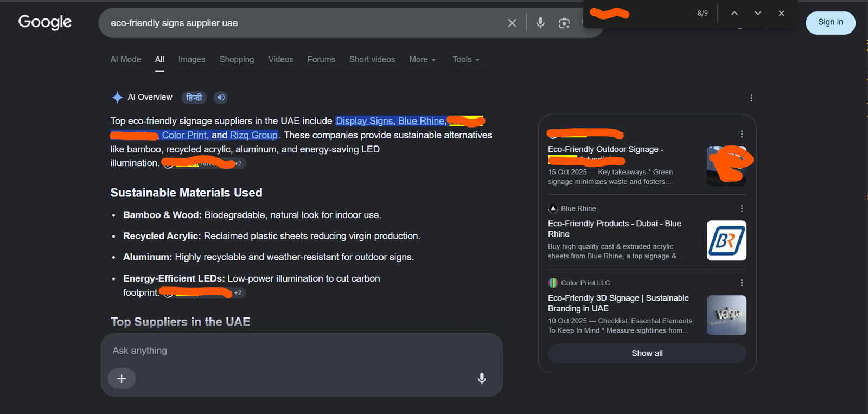Open Eco-Friendly Outdoor Signage result
The image size is (868, 414).
point(605,149)
